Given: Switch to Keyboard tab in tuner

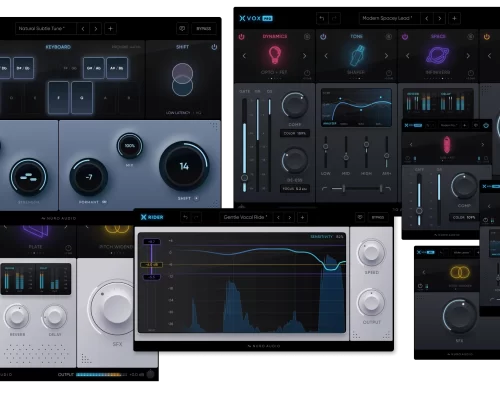Looking at the screenshot, I should pyautogui.click(x=58, y=47).
